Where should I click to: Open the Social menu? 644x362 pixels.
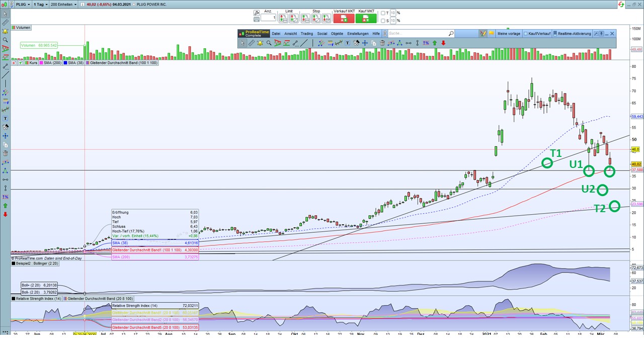[x=322, y=34]
